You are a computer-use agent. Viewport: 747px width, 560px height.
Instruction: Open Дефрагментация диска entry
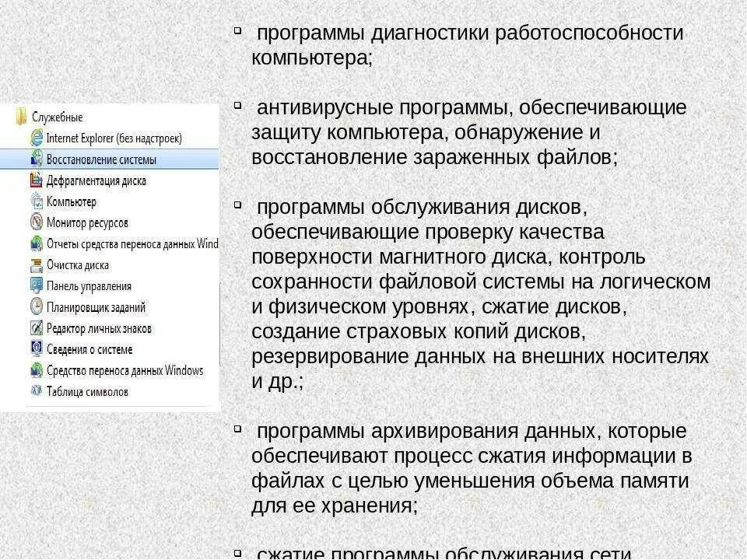pos(96,180)
